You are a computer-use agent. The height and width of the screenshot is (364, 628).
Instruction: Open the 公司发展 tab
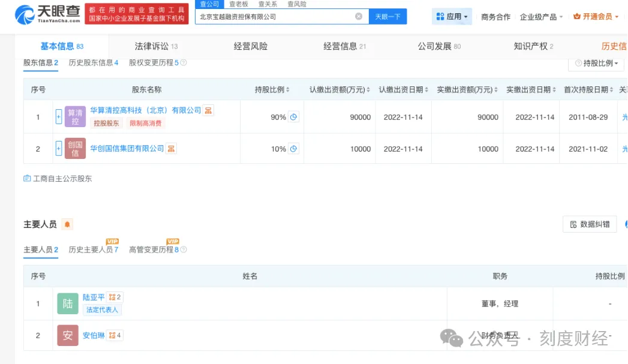(x=439, y=46)
